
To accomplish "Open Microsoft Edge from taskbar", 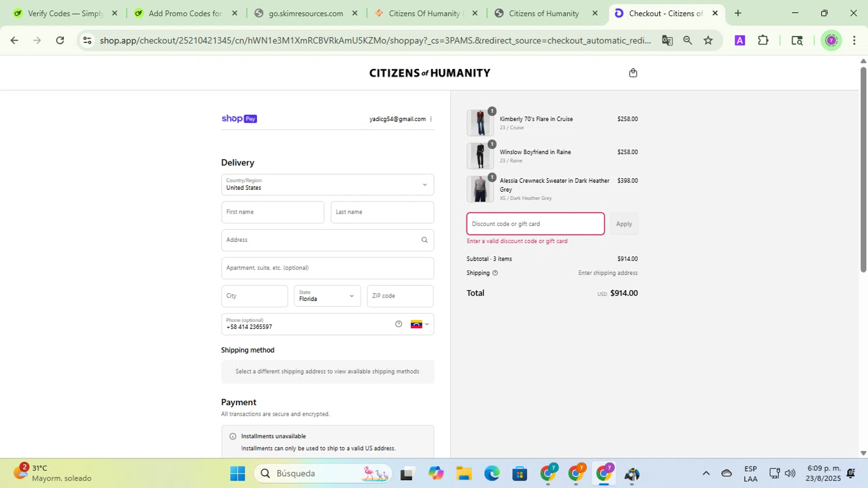I will [x=492, y=474].
